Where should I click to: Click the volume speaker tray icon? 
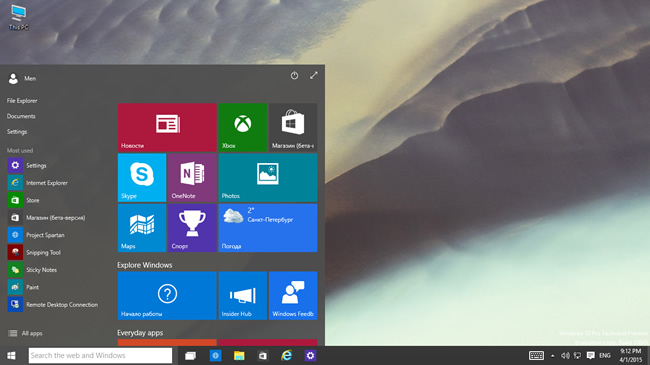[565, 355]
